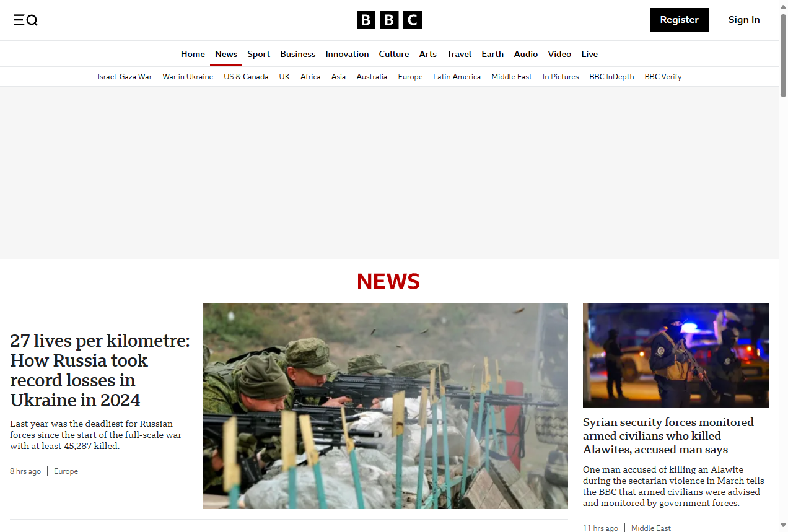
Task: Click the Russian soldiers article photo
Action: click(x=385, y=406)
